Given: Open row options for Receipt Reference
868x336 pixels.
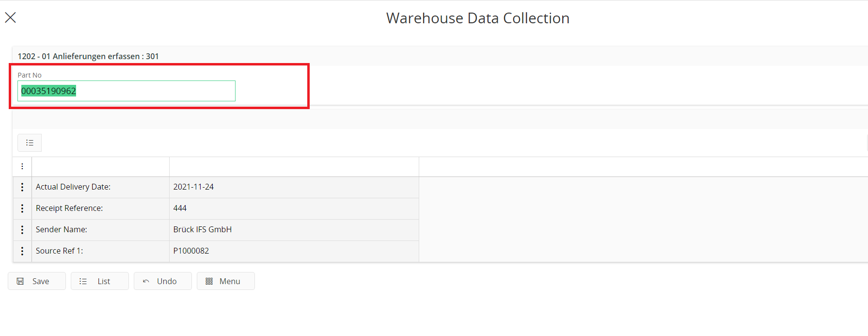Looking at the screenshot, I should (x=22, y=208).
